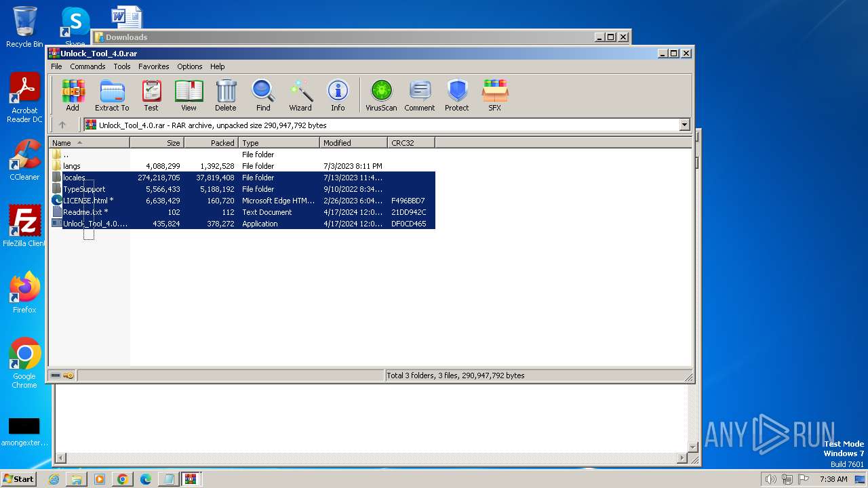868x488 pixels.
Task: Sort by Name column header
Action: tap(89, 142)
